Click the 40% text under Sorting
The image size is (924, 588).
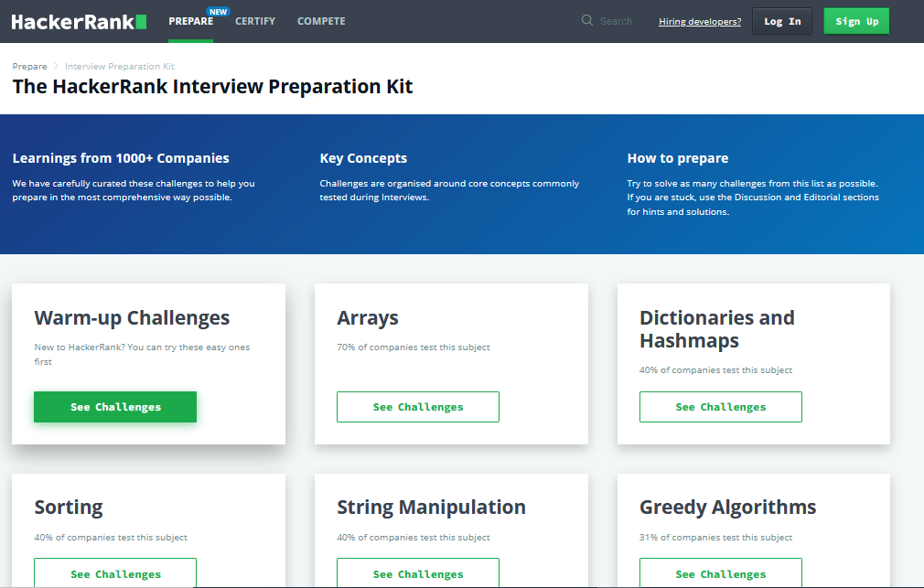coord(111,538)
